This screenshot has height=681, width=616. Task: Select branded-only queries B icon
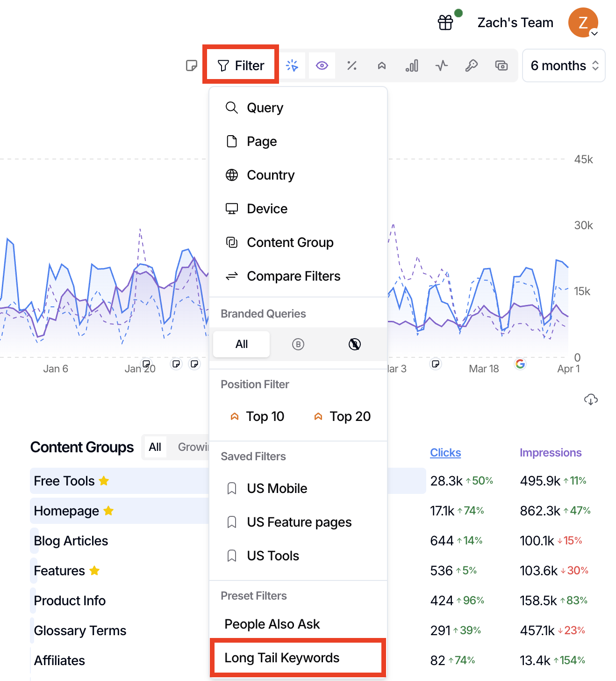pos(298,344)
